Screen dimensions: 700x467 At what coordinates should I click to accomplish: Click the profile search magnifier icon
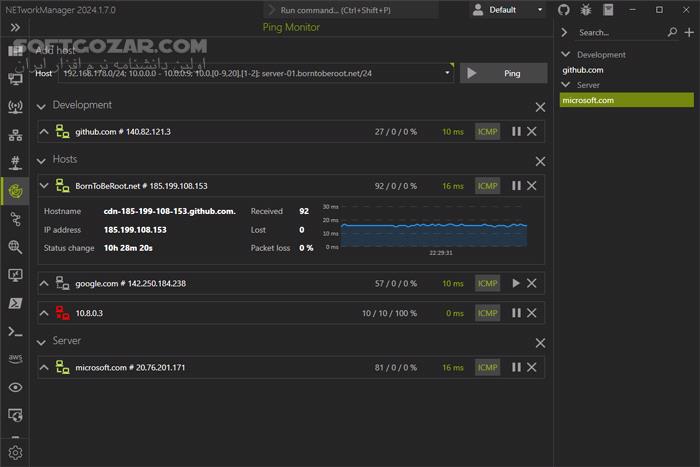pyautogui.click(x=672, y=33)
